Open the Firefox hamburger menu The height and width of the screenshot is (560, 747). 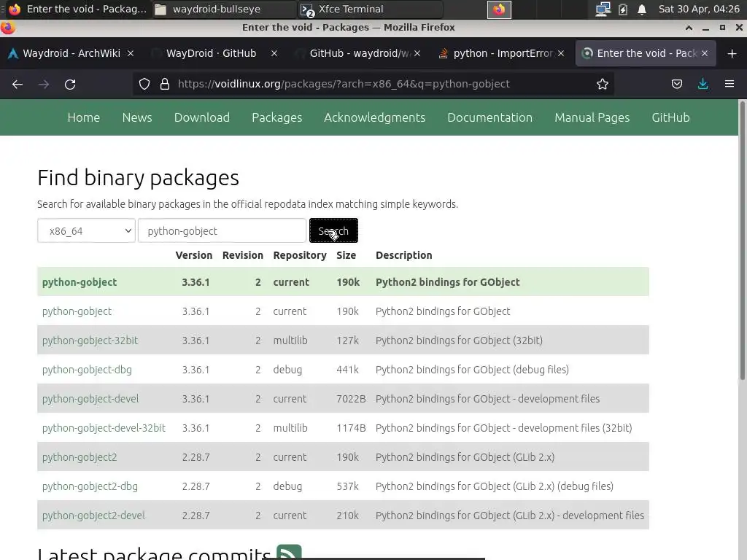pyautogui.click(x=729, y=85)
